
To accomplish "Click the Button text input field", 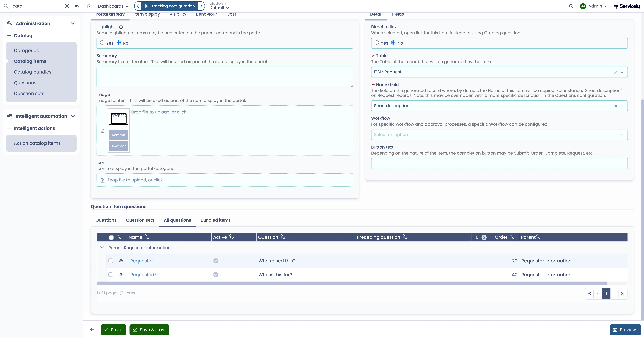I will 499,163.
